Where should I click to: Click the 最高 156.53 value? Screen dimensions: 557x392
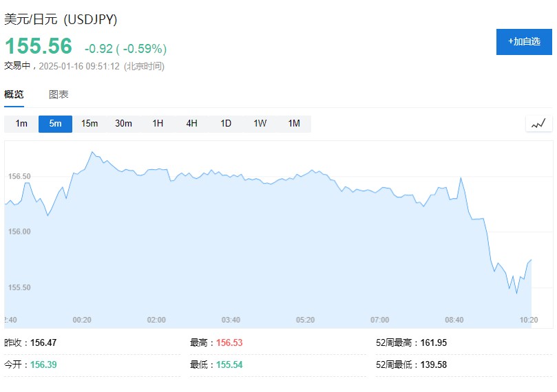point(229,342)
